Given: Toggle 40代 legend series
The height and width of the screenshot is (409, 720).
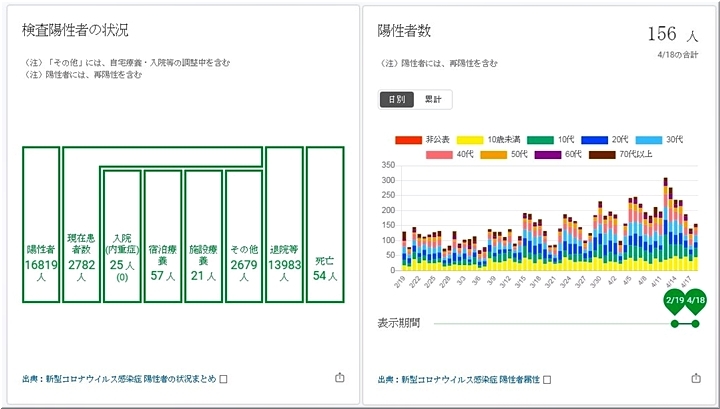Looking at the screenshot, I should (x=451, y=154).
